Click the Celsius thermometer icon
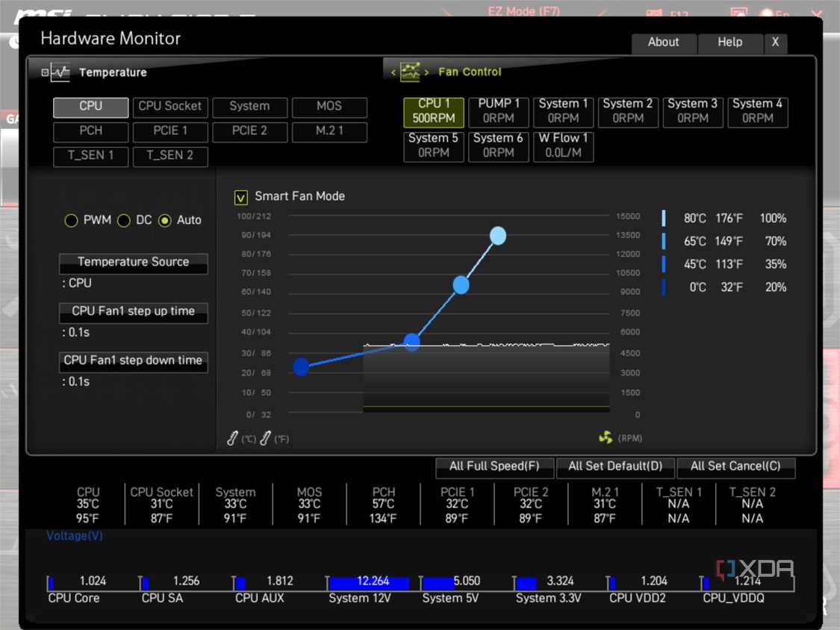The height and width of the screenshot is (630, 840). [232, 438]
